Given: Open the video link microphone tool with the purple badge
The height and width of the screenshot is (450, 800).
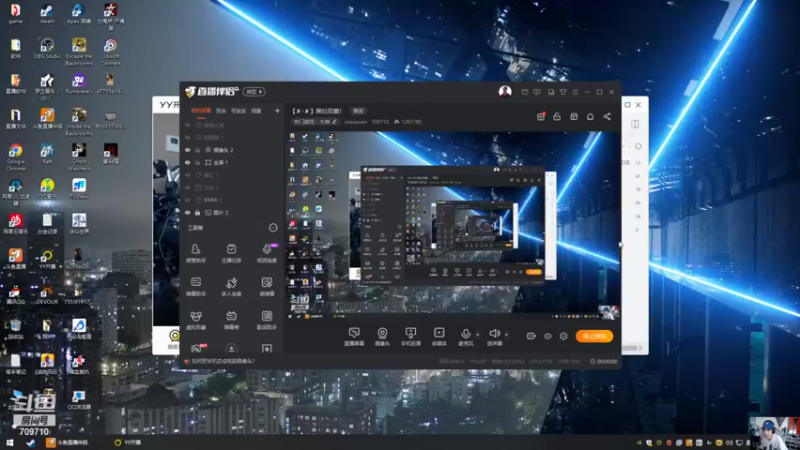Looking at the screenshot, I should click(266, 253).
